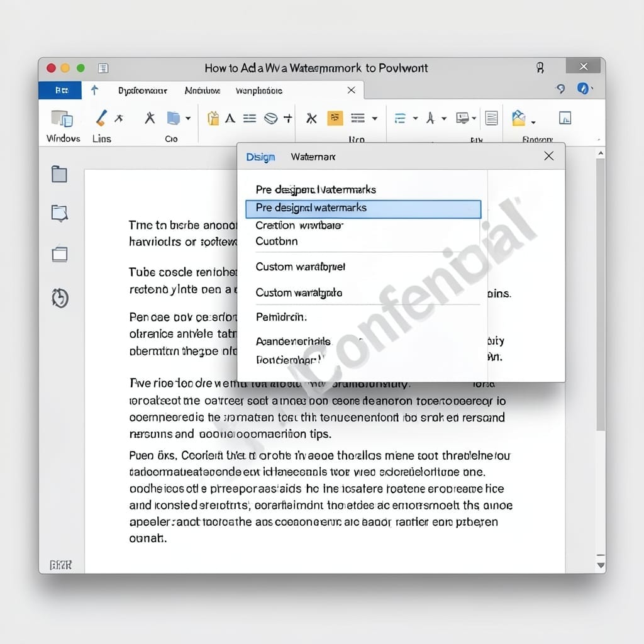
Task: Click the document page icon in ribbon
Action: pyautogui.click(x=491, y=118)
